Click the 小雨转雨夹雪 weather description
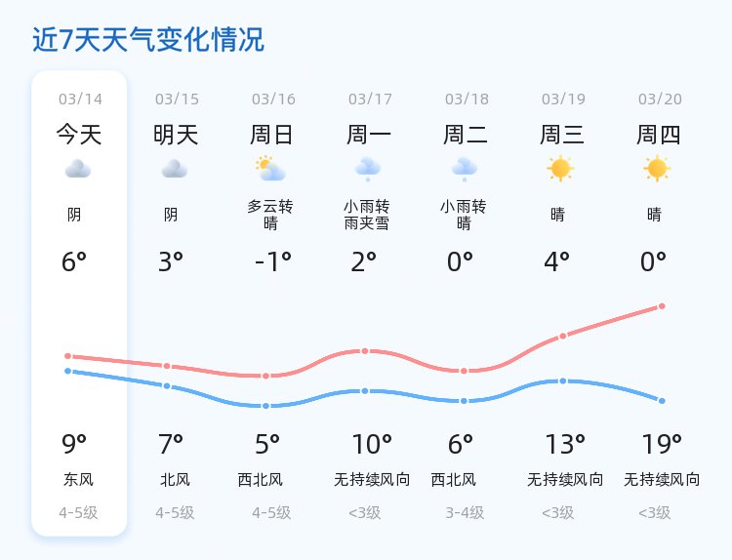732x560 pixels. 367,215
